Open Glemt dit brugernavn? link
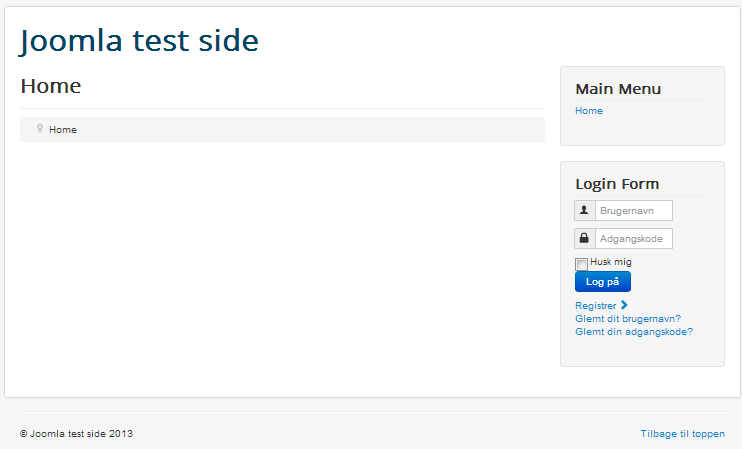Screen dimensions: 742x449 (628, 318)
